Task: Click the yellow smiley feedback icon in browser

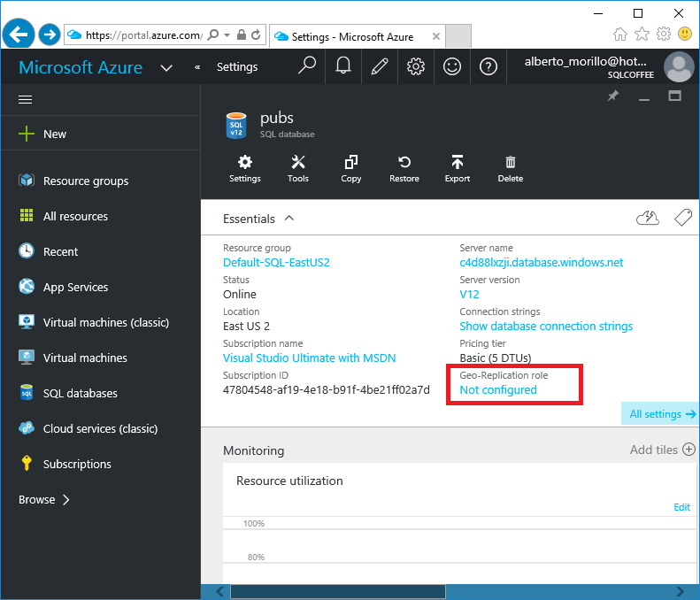Action: pyautogui.click(x=685, y=34)
